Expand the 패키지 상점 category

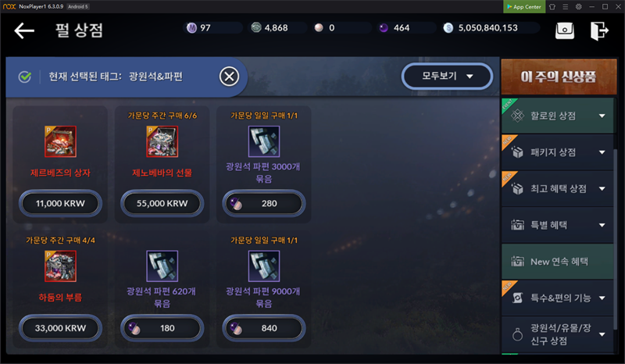[557, 152]
